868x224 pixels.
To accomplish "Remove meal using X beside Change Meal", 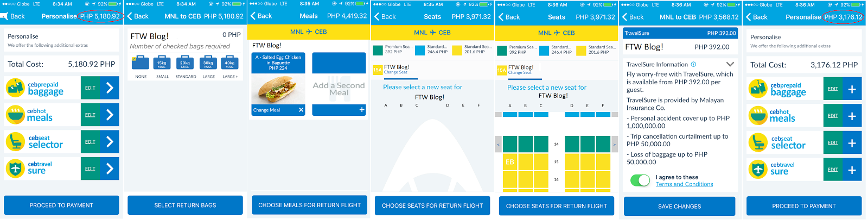I will 301,110.
